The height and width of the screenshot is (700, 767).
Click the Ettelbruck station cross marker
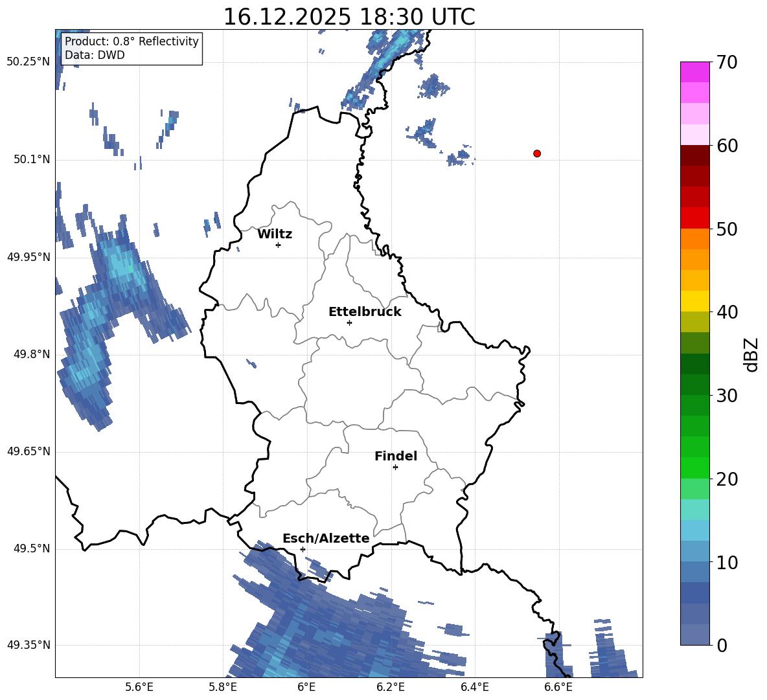tap(349, 322)
